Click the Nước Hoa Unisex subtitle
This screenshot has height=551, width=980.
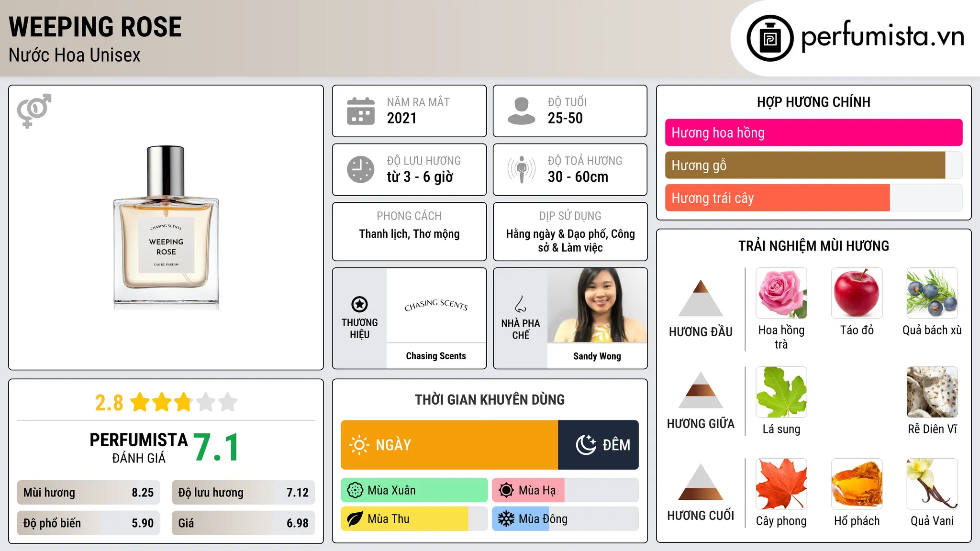[x=75, y=55]
